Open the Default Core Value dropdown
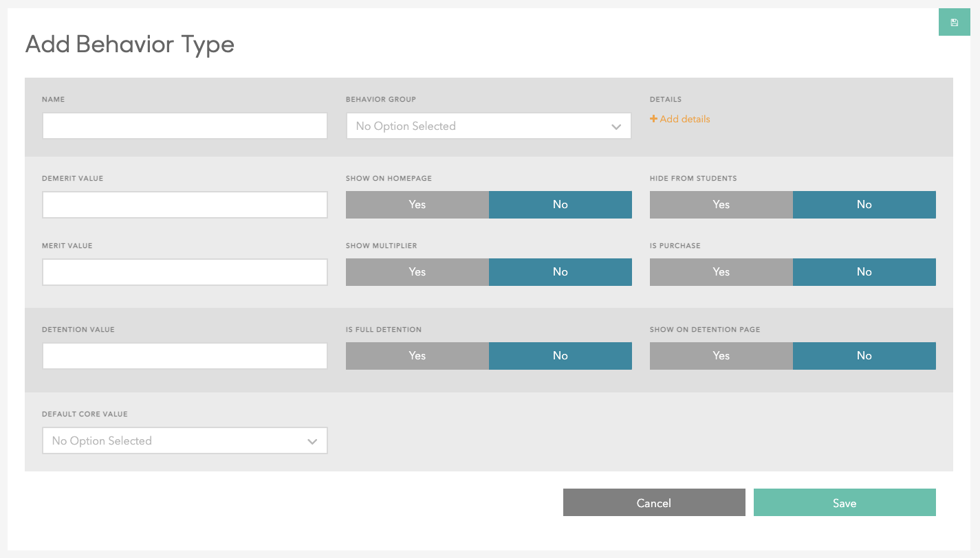The image size is (980, 558). (184, 441)
